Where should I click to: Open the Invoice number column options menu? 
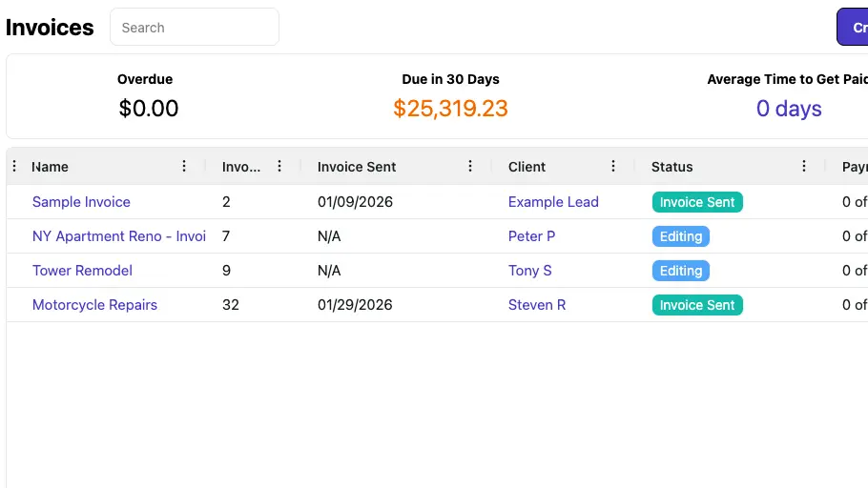click(279, 167)
